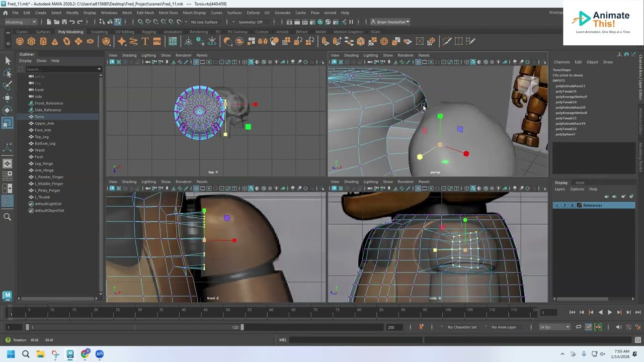Open Maya home screen icon

coord(7,296)
